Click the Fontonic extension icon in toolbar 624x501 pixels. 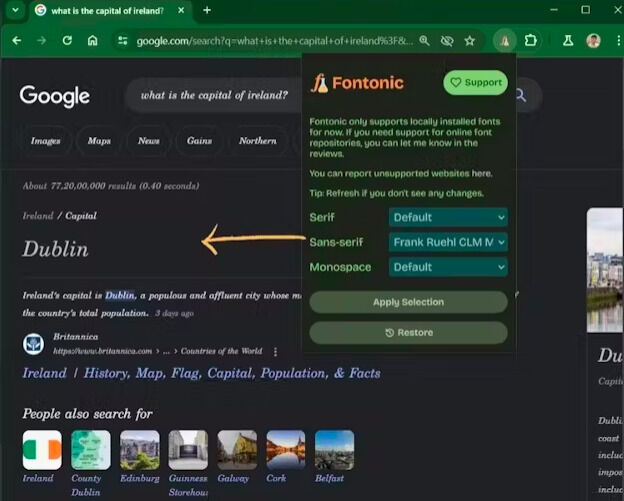[x=505, y=41]
